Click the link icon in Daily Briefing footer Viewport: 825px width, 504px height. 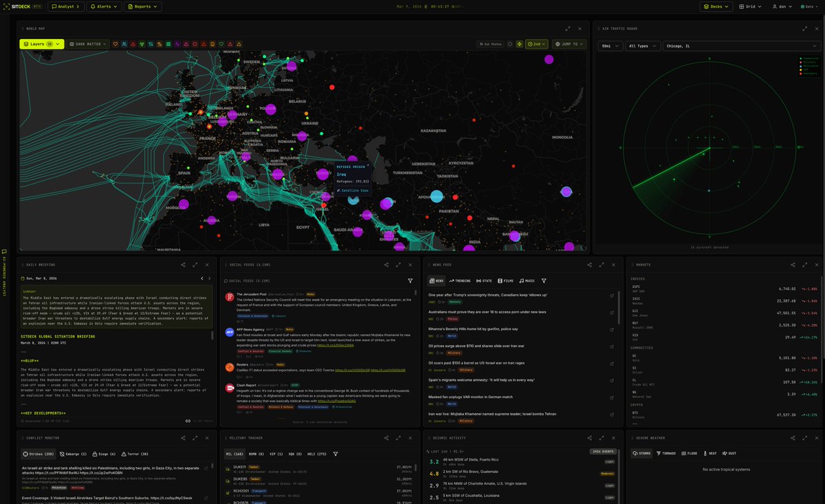(188, 421)
